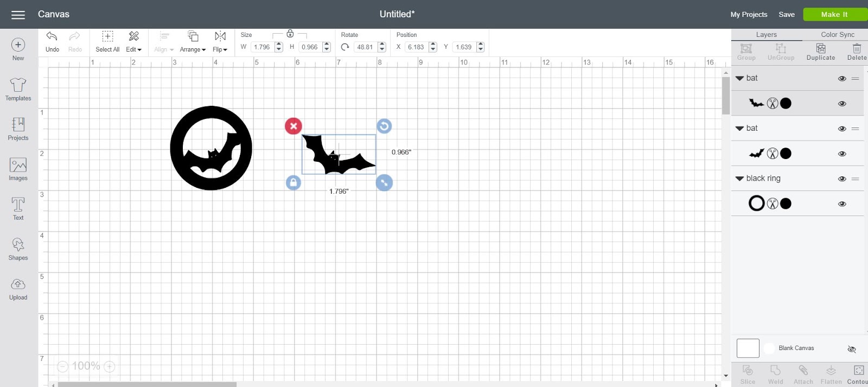The height and width of the screenshot is (387, 868).
Task: Hide the second bat group
Action: click(x=842, y=129)
